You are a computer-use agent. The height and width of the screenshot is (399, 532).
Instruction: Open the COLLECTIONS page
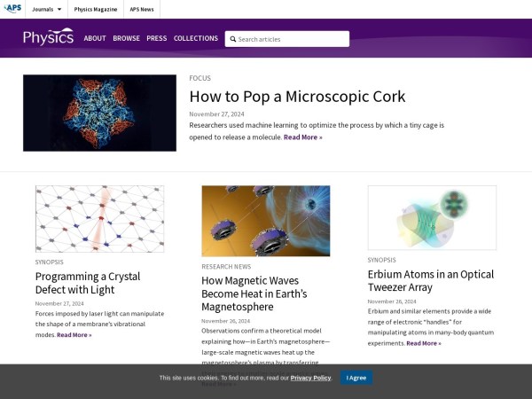tap(196, 39)
